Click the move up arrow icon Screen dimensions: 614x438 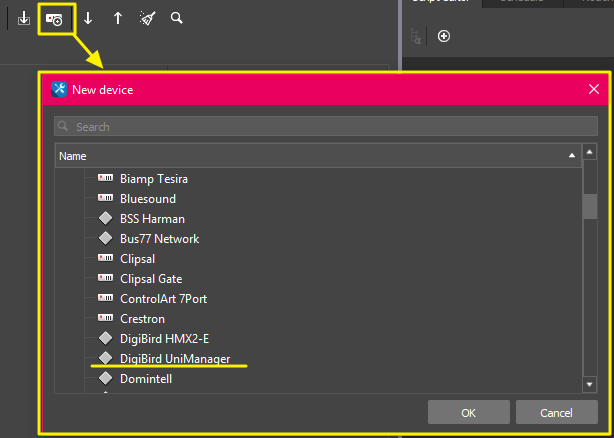pyautogui.click(x=118, y=18)
